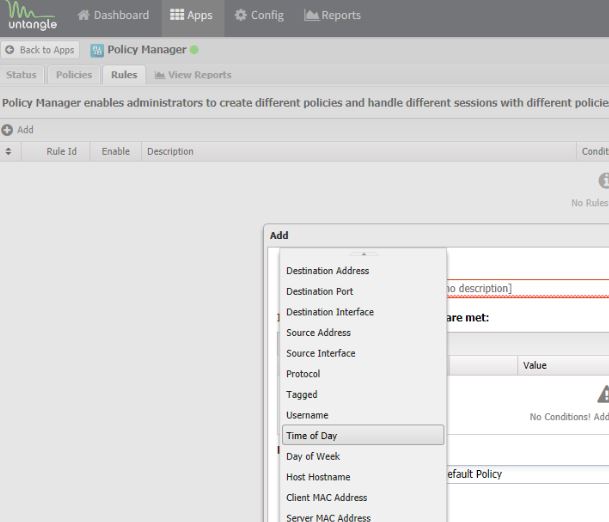The height and width of the screenshot is (522, 609).
Task: Click the sort arrows column header icon
Action: point(8,151)
